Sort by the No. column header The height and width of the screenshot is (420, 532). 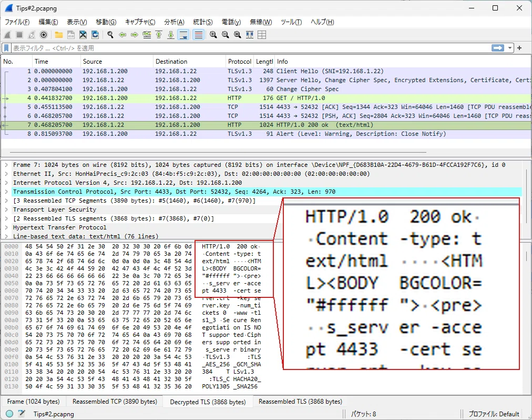(x=16, y=62)
